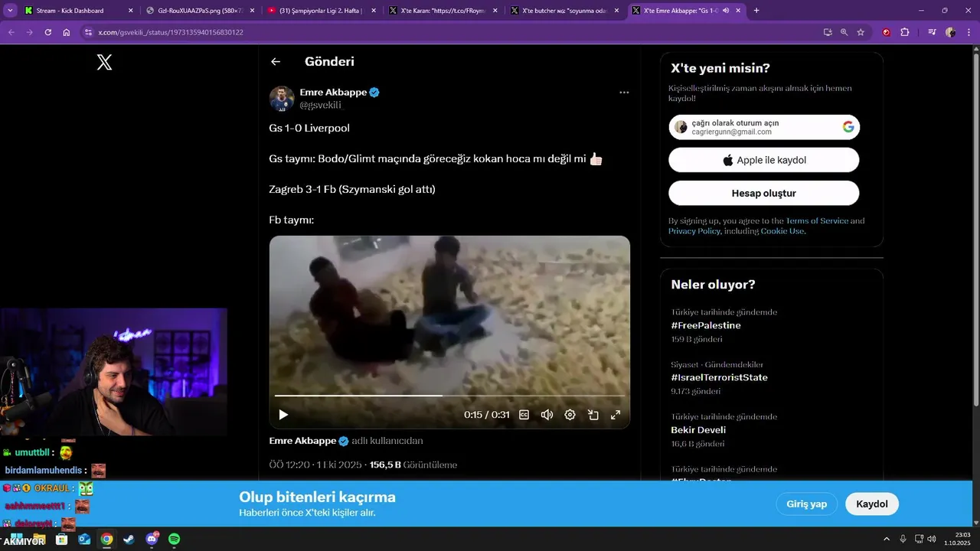980x551 pixels.
Task: Click the Chrome taskbar icon
Action: [106, 539]
